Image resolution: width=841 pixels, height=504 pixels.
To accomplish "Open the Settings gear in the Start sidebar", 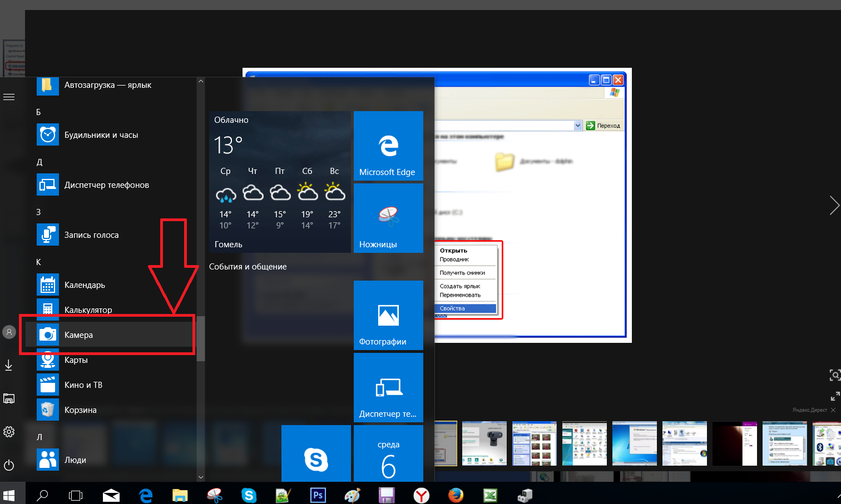I will coord(9,432).
